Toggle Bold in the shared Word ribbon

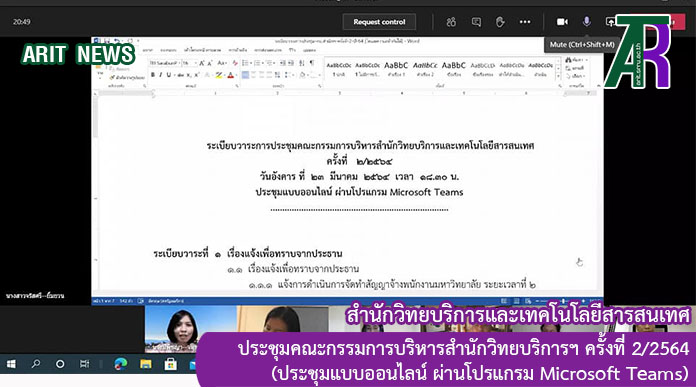(153, 75)
